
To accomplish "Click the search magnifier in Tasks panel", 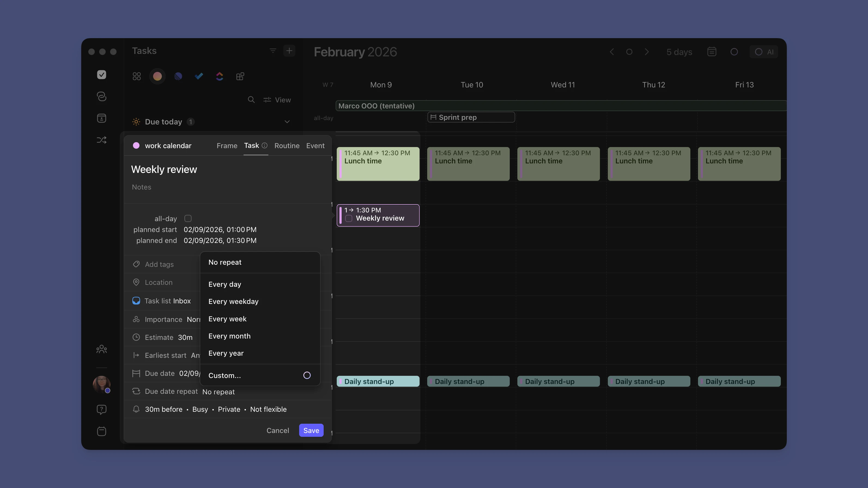I will [251, 100].
